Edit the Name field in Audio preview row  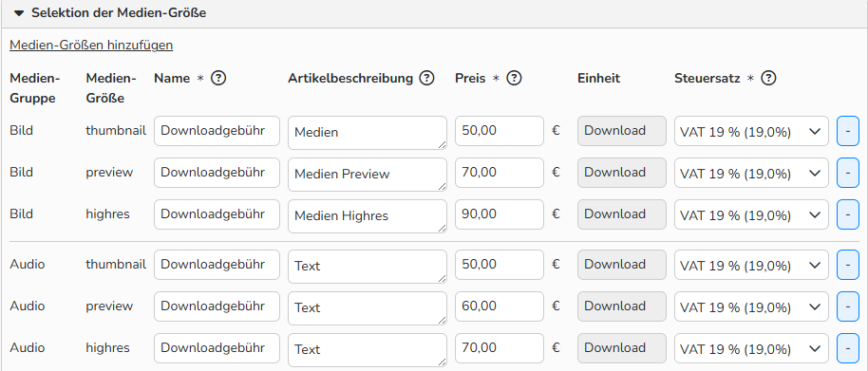click(217, 306)
